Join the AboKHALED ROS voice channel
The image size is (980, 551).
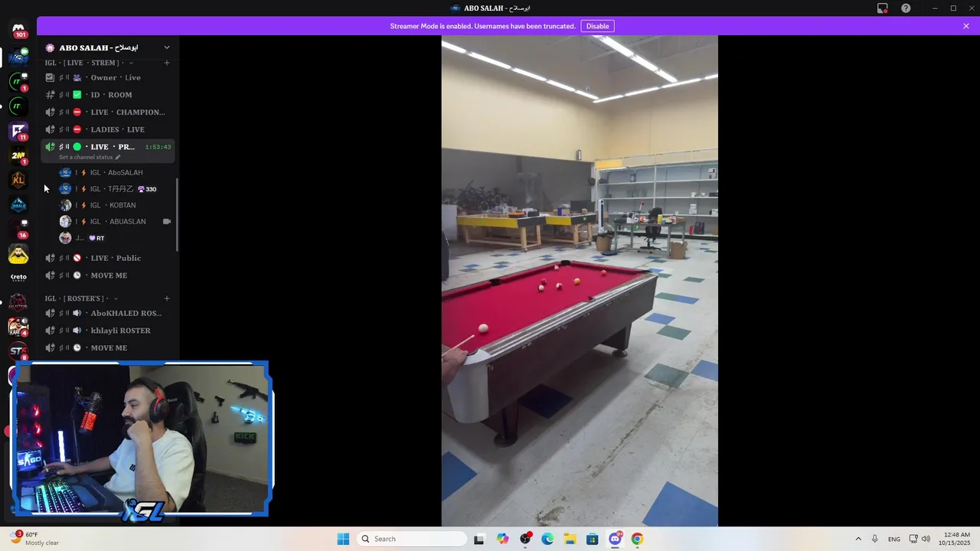click(108, 313)
